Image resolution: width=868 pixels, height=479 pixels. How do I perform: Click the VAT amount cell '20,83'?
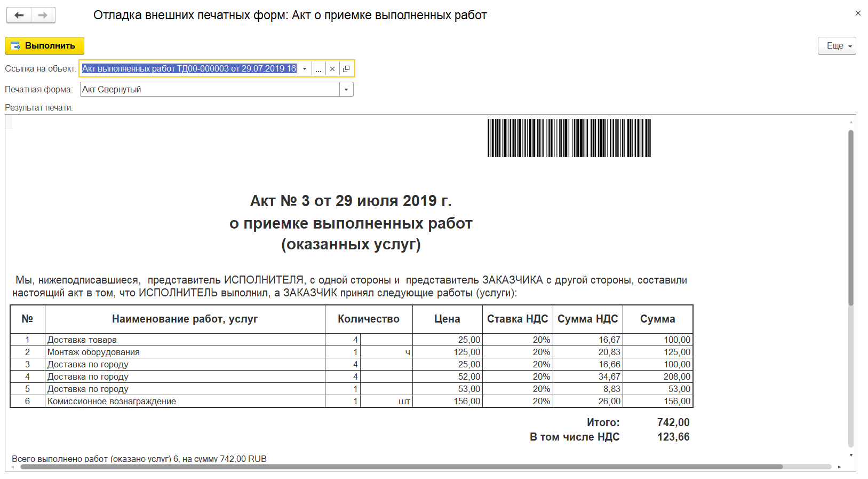[587, 352]
